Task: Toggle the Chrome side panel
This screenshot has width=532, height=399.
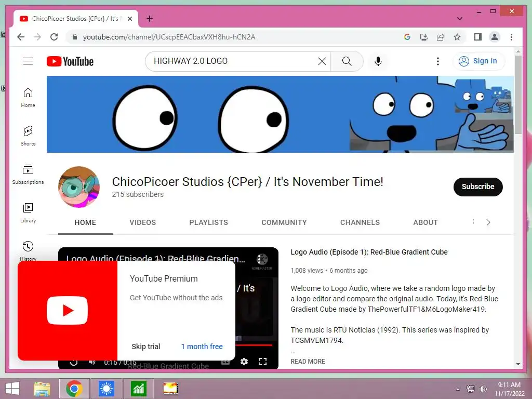Action: pos(478,37)
